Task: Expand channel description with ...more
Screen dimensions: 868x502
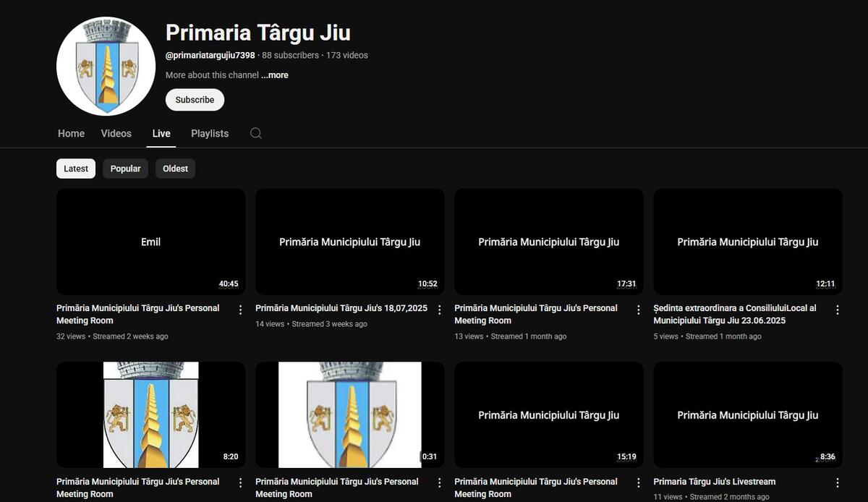Action: (x=274, y=75)
